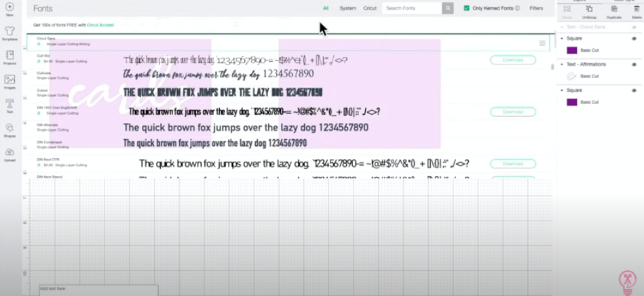644x296 pixels.
Task: Select the DIN Next Stencil font name
Action: [x=50, y=177]
